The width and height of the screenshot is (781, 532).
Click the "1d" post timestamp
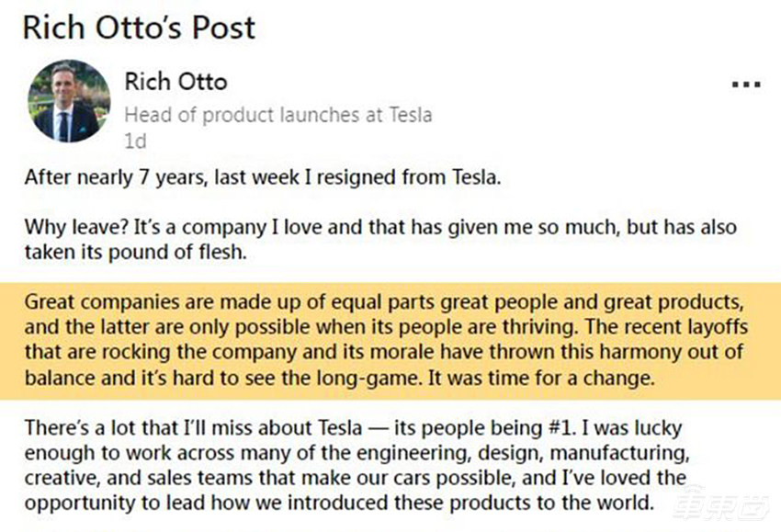coord(134,141)
